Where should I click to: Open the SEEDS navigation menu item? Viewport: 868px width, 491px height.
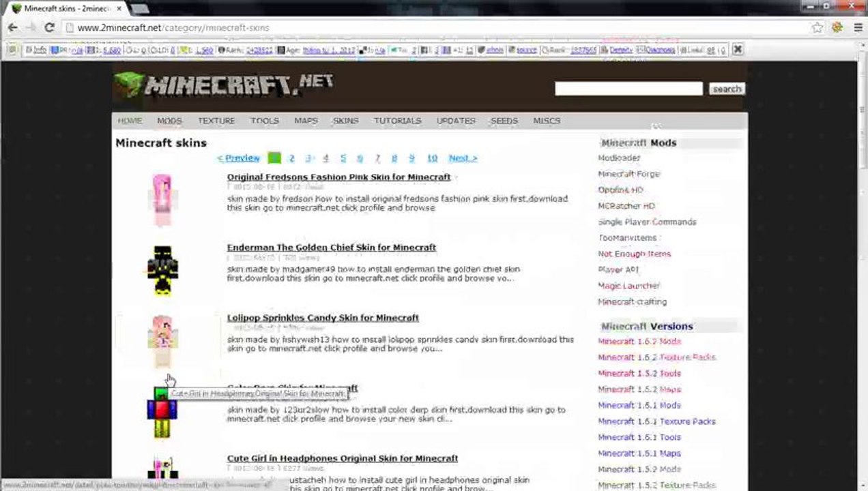pos(504,121)
